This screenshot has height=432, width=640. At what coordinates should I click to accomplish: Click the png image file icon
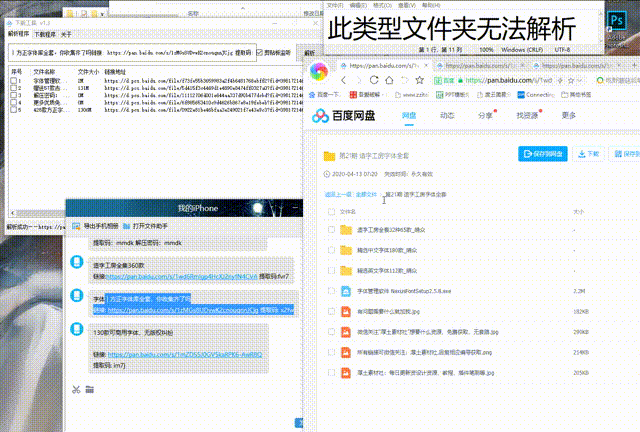[x=346, y=352]
